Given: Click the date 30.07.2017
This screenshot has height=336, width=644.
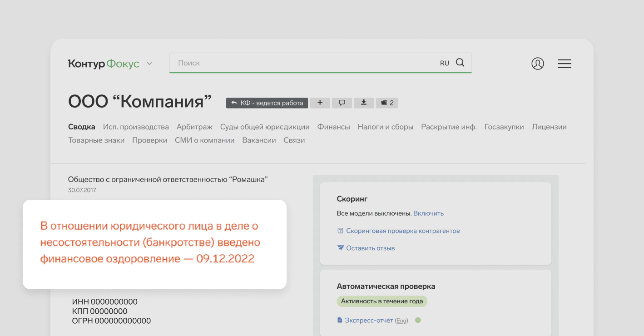Looking at the screenshot, I should click(x=82, y=190).
